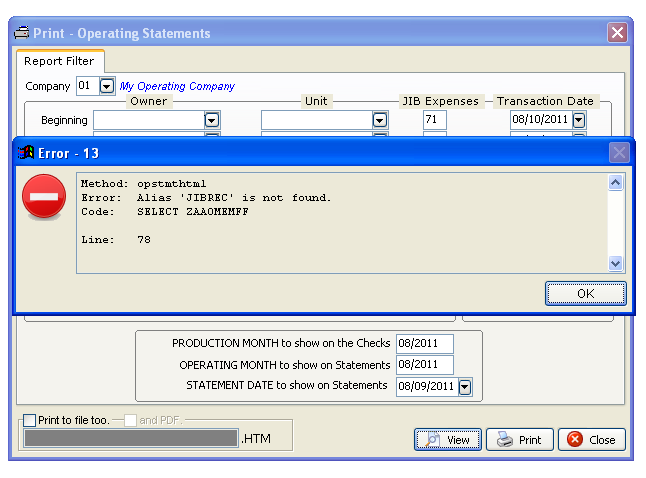Close the Print - Operating Statements window
Viewport: 646px width, 478px height.
(x=617, y=32)
